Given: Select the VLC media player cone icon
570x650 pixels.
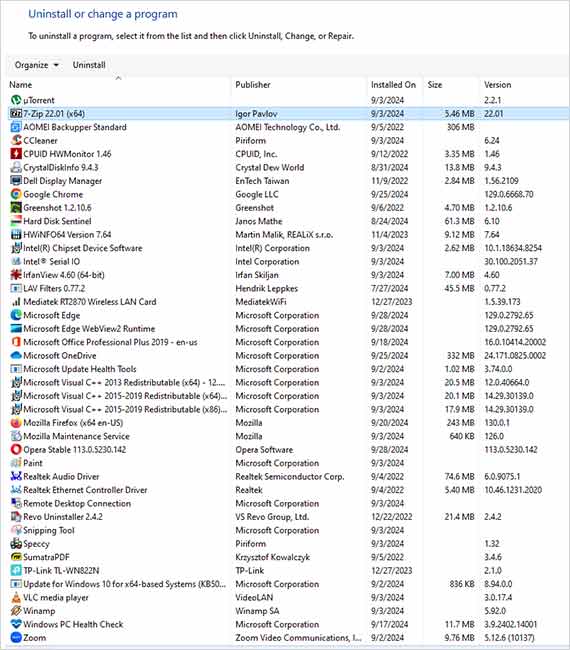Looking at the screenshot, I should click(16, 597).
